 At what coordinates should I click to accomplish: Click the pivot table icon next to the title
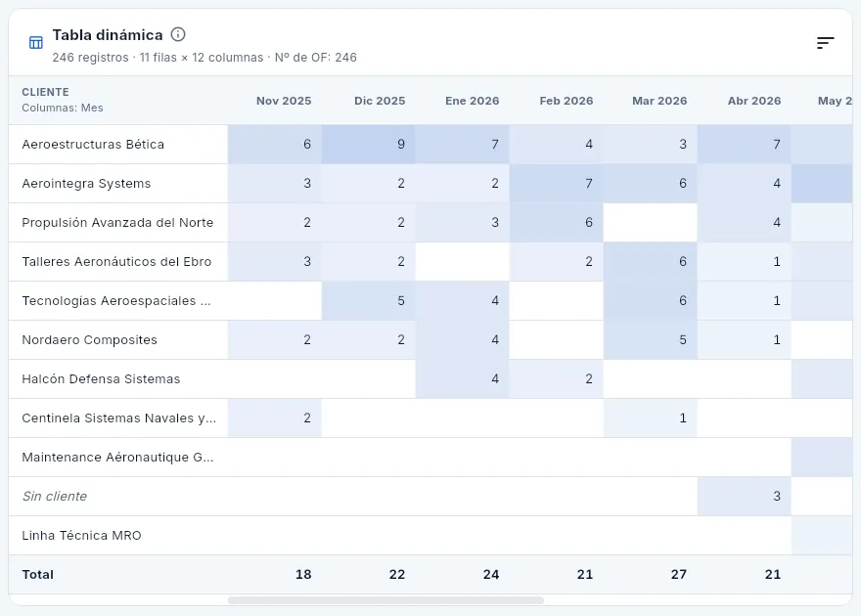35,43
